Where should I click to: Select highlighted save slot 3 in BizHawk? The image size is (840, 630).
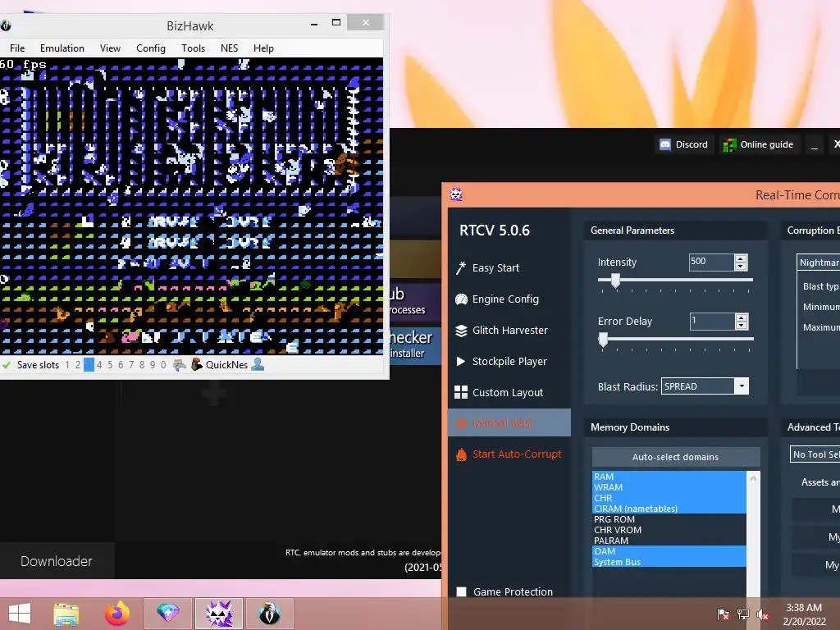89,365
